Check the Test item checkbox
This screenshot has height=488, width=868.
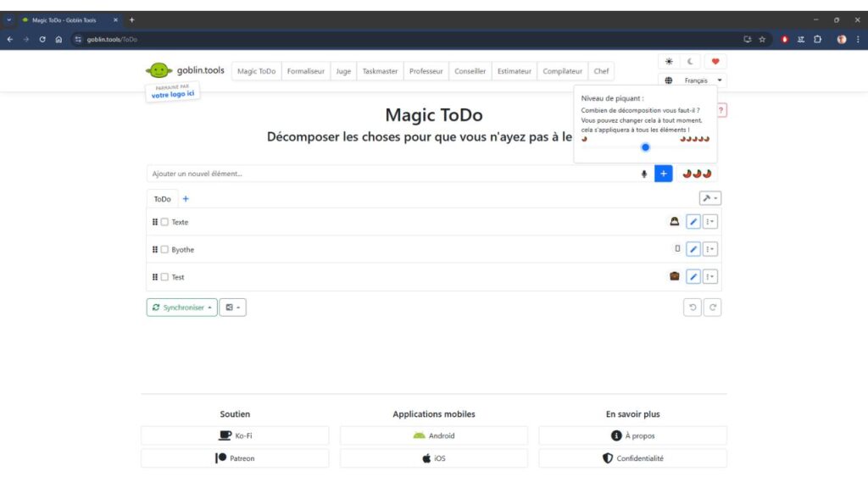[x=164, y=277]
